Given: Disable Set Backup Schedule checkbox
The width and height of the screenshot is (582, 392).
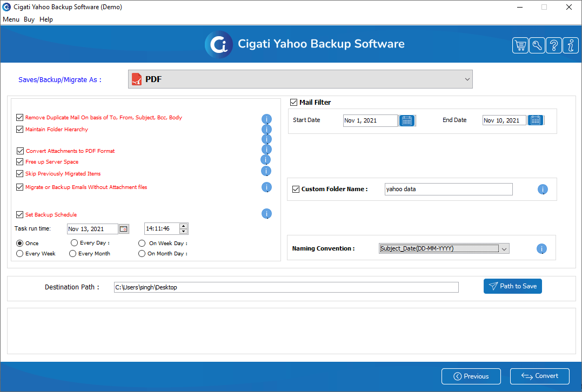Looking at the screenshot, I should coord(19,215).
